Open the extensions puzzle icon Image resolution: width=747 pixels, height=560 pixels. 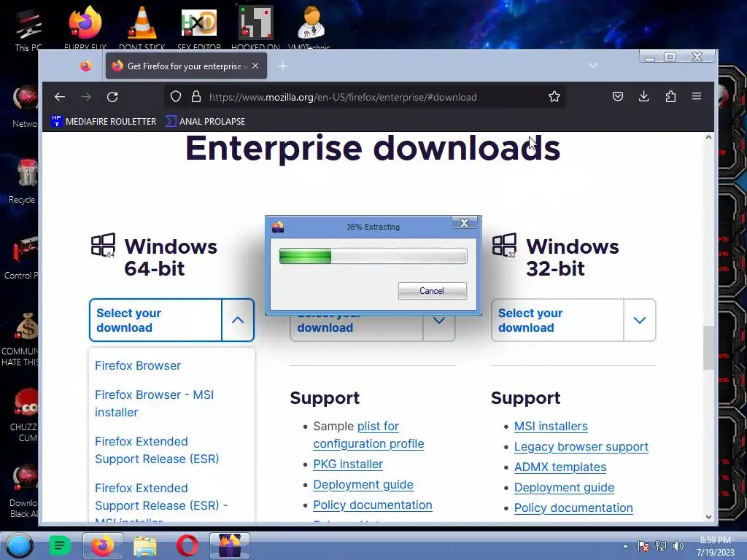coord(670,97)
